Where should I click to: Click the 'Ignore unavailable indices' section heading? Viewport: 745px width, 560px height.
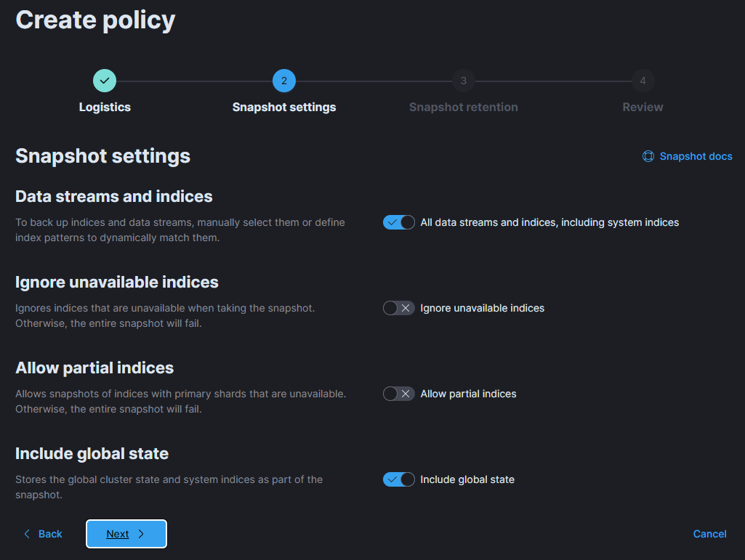click(117, 282)
